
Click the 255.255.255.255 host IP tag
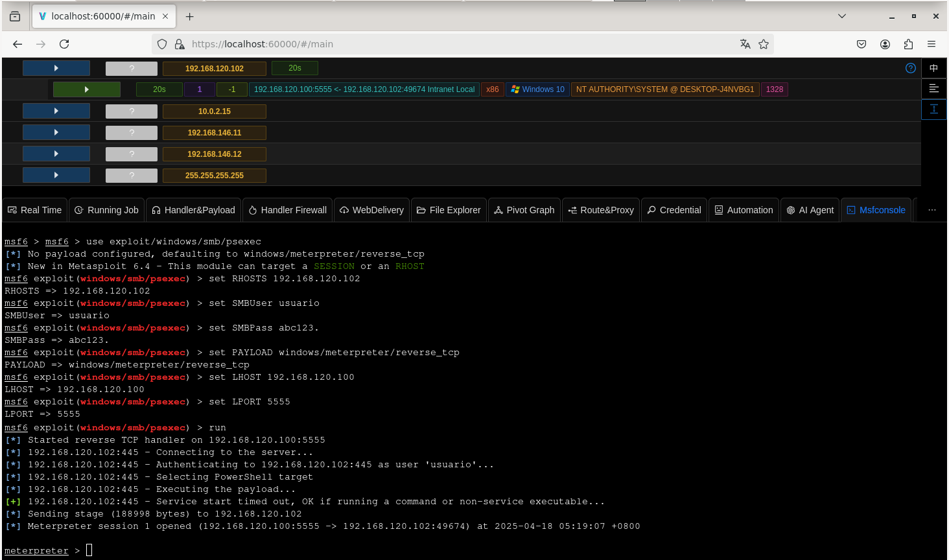215,176
